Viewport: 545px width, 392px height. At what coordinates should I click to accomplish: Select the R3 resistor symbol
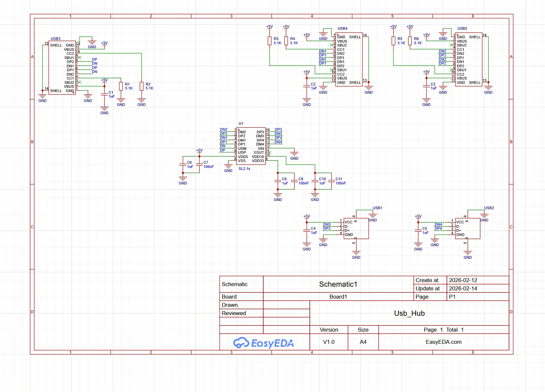pos(270,41)
